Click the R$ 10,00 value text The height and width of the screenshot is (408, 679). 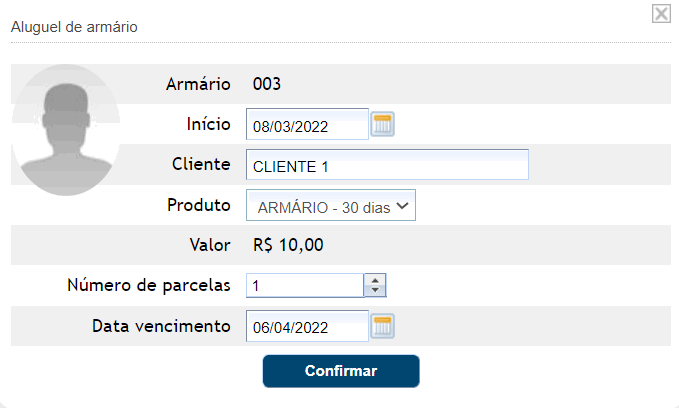(x=287, y=245)
